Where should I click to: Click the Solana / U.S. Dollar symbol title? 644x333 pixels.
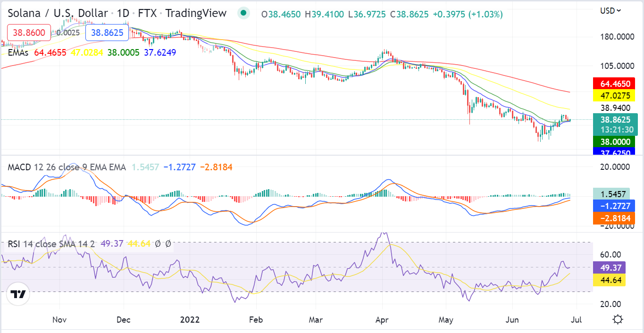(58, 13)
